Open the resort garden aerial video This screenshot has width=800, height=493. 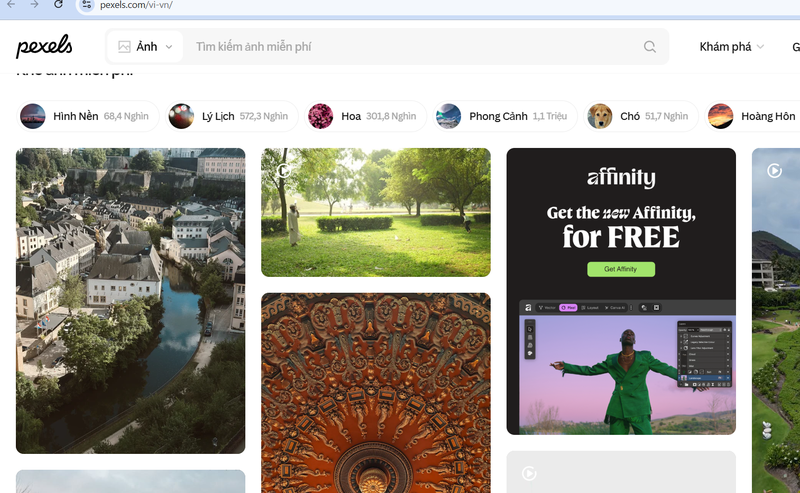tap(776, 321)
